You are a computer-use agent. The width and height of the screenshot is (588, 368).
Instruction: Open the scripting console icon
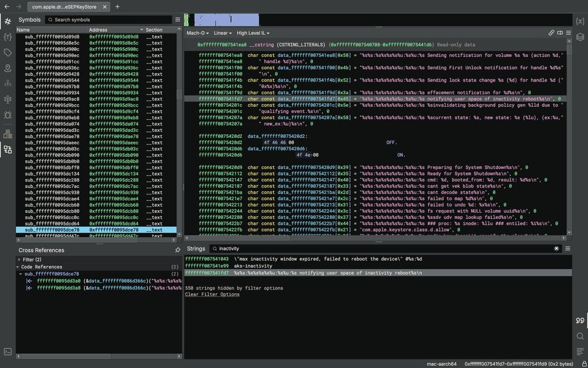[7, 352]
